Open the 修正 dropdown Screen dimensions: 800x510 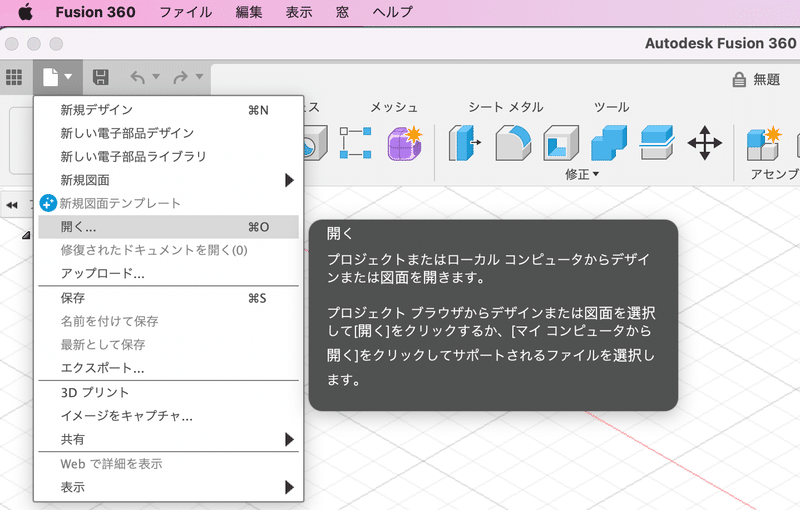click(582, 174)
